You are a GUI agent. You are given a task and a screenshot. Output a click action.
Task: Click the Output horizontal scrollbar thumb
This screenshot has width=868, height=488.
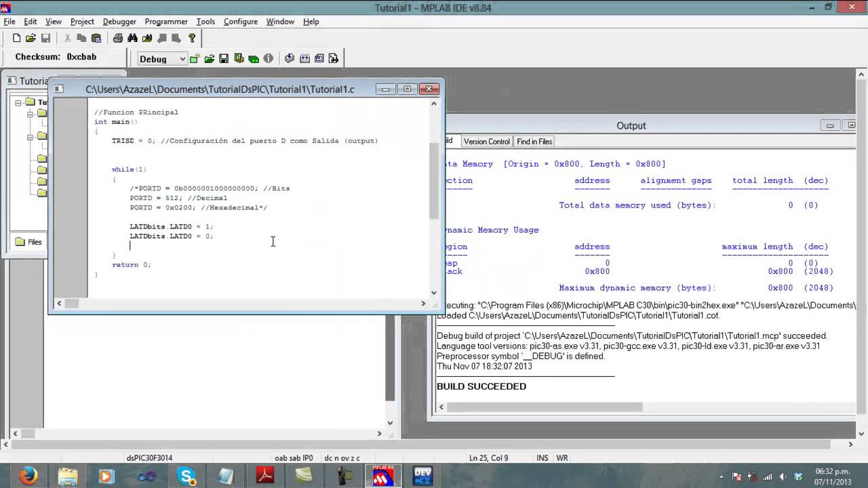pos(545,407)
